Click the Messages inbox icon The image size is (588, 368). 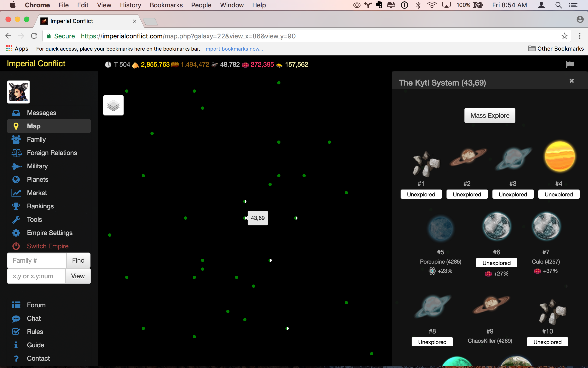click(x=16, y=113)
